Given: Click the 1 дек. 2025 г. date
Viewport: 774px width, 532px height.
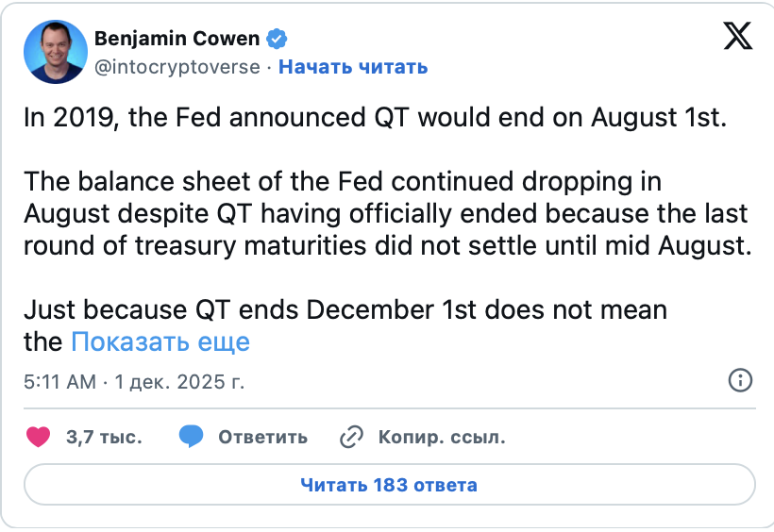Looking at the screenshot, I should tap(179, 381).
